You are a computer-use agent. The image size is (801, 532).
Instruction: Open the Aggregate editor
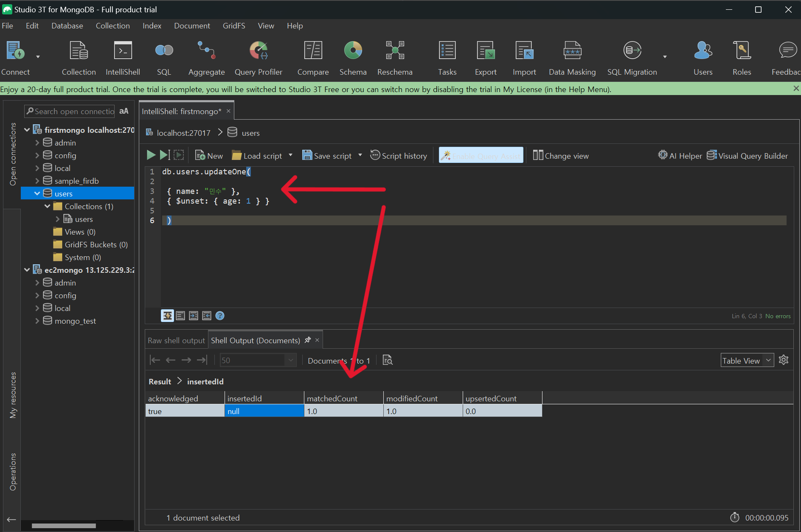(x=206, y=59)
